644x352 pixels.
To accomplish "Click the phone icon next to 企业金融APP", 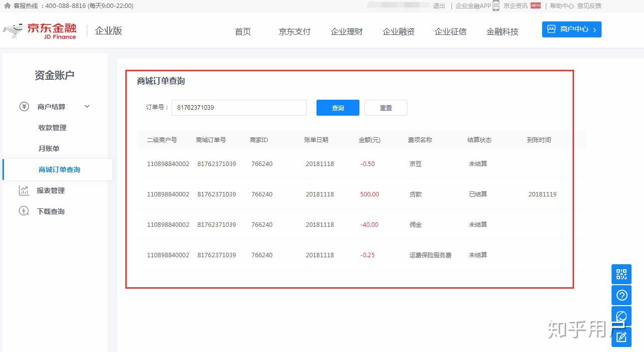I will [x=496, y=5].
